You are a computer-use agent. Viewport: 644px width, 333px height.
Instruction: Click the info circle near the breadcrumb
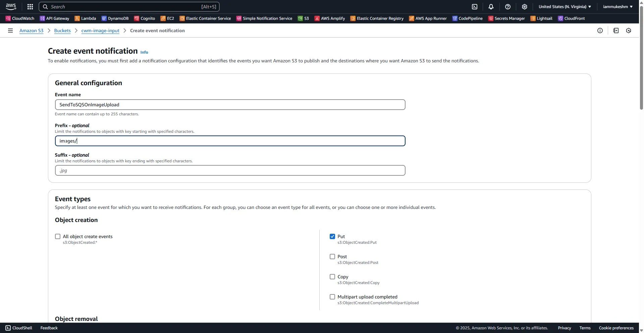point(600,31)
